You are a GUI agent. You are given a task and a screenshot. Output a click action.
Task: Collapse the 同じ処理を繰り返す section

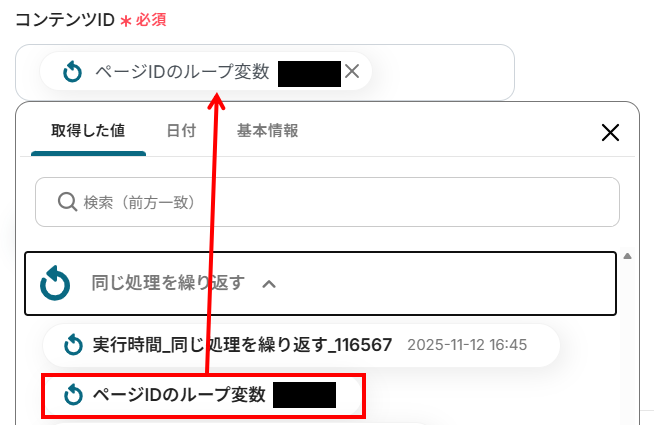320,284
